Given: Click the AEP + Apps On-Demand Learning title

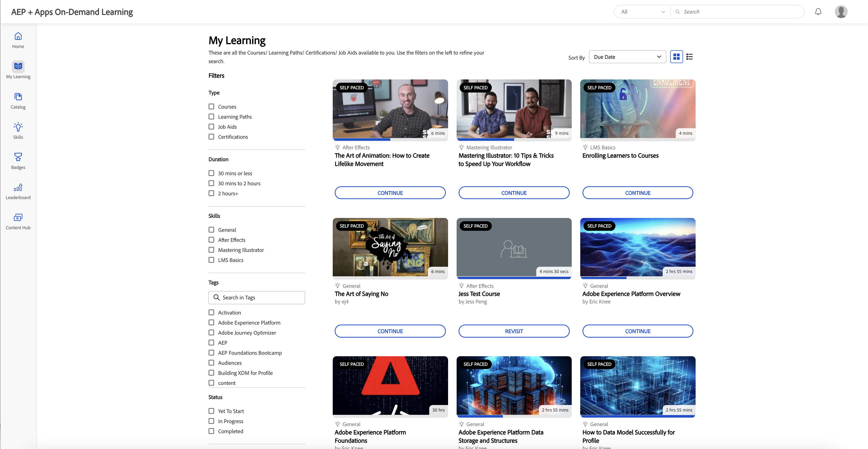Looking at the screenshot, I should click(72, 12).
